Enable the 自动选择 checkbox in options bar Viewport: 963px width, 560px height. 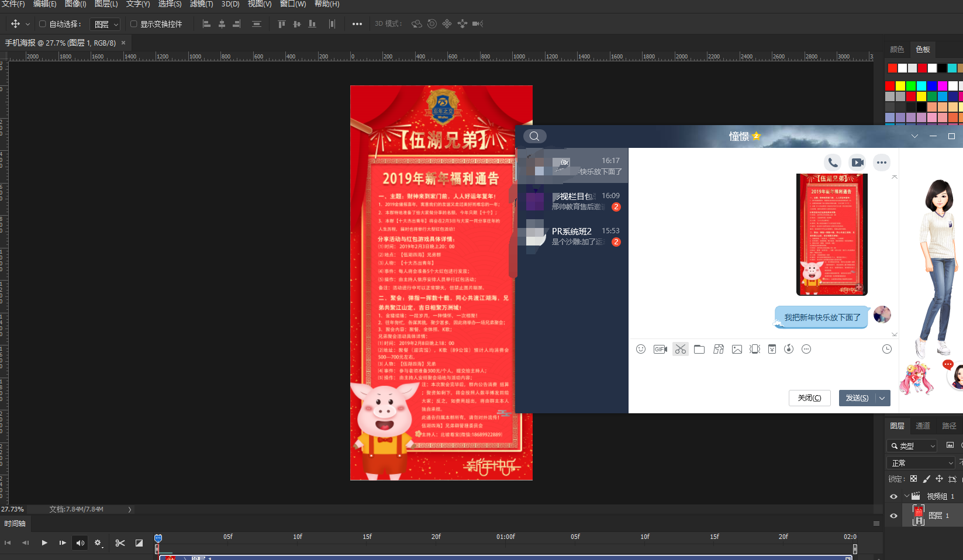coord(42,24)
